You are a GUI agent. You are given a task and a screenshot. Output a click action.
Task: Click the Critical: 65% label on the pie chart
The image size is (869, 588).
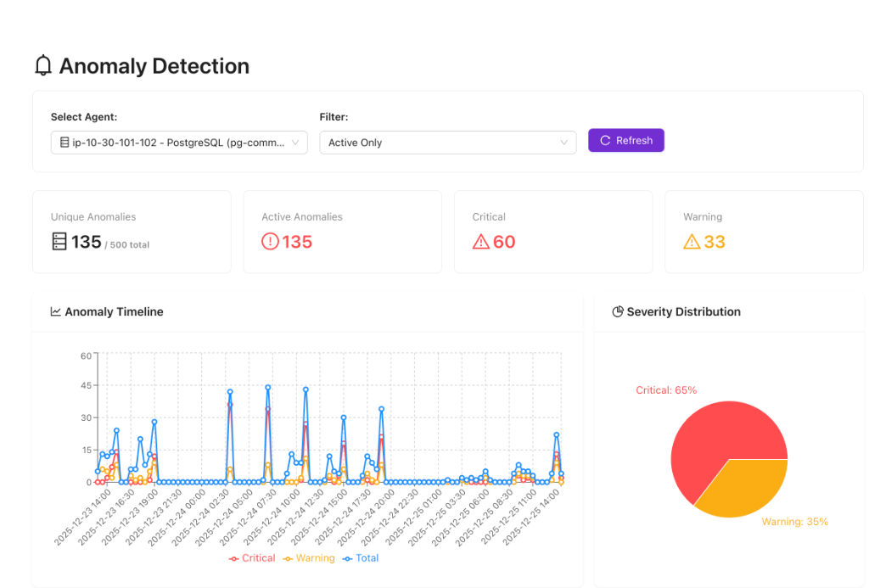667,389
